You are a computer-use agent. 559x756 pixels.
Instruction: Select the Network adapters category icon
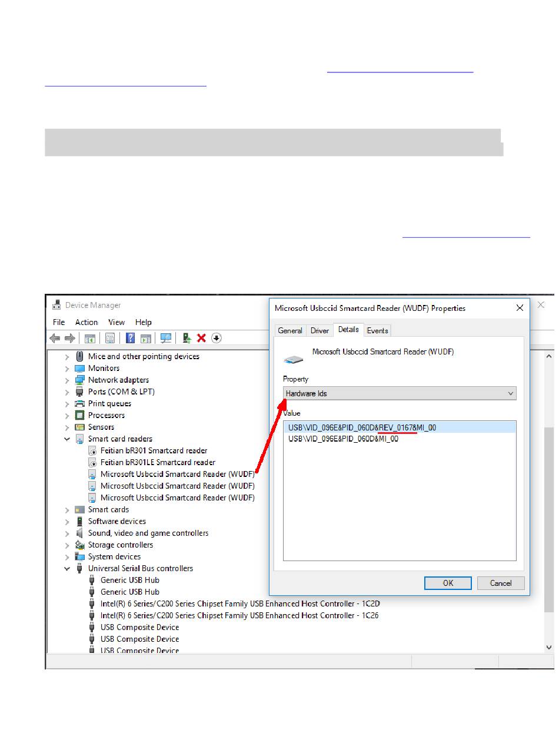click(80, 380)
